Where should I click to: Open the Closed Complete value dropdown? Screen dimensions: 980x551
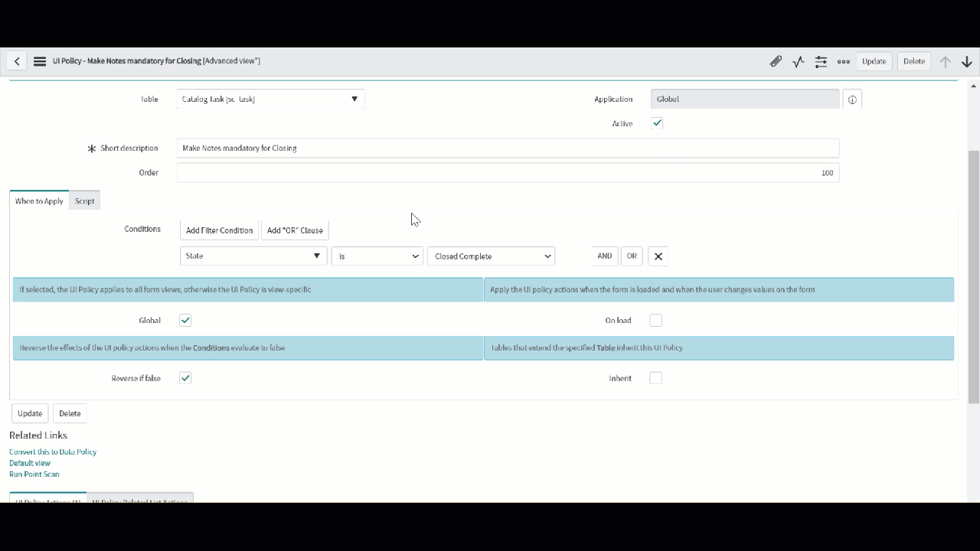pyautogui.click(x=491, y=256)
